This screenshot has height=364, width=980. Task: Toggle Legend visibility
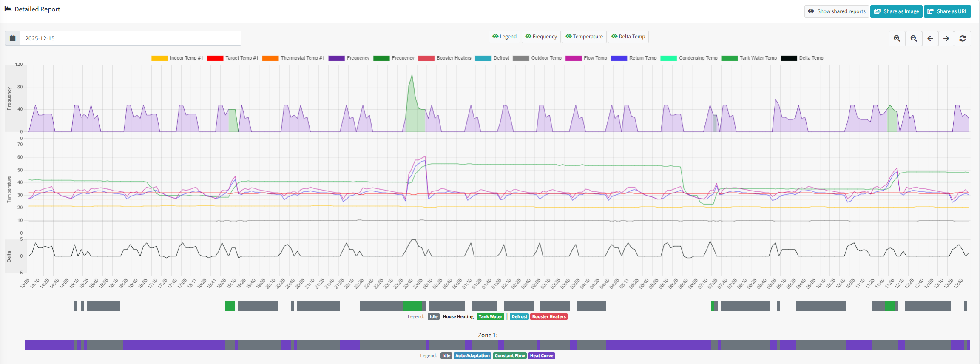tap(504, 37)
